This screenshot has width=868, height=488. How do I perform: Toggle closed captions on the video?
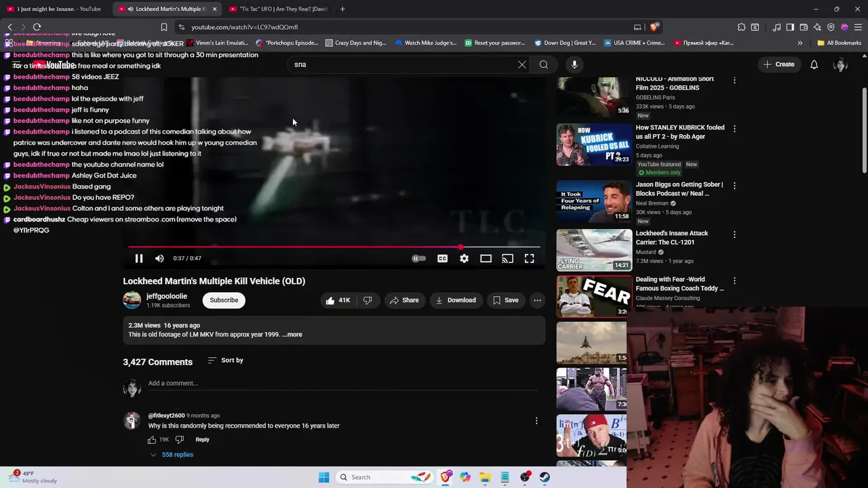coord(442,258)
